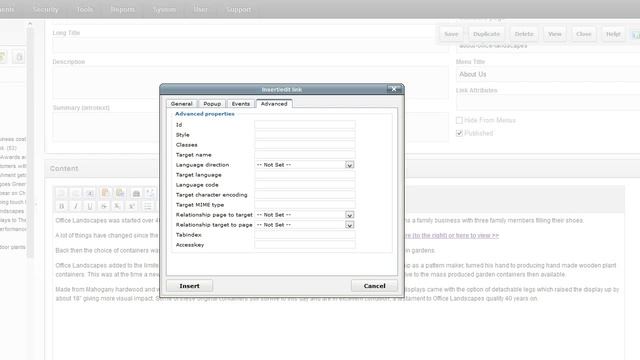Open the User menu

click(x=200, y=9)
